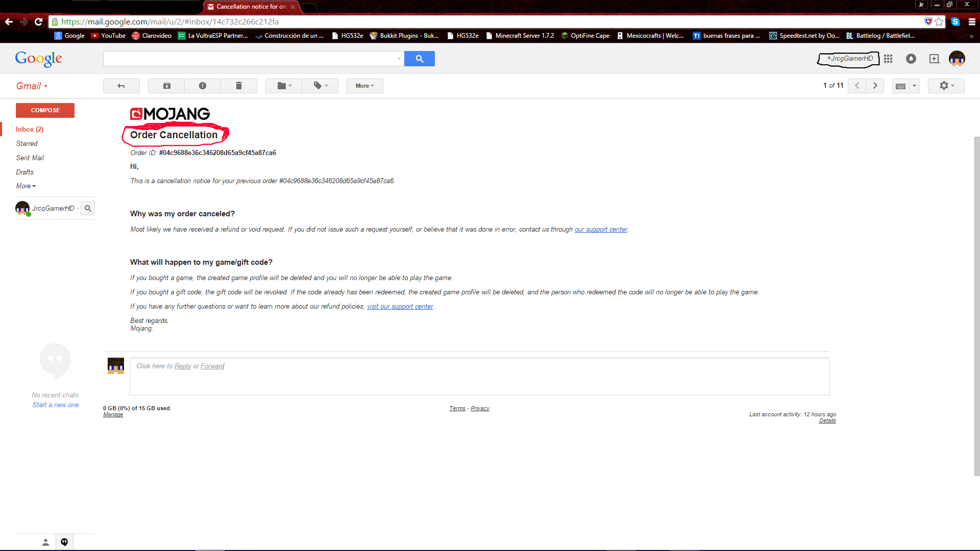This screenshot has width=980, height=551.
Task: Open Bukkit Plugins bookmark
Action: coord(404,36)
